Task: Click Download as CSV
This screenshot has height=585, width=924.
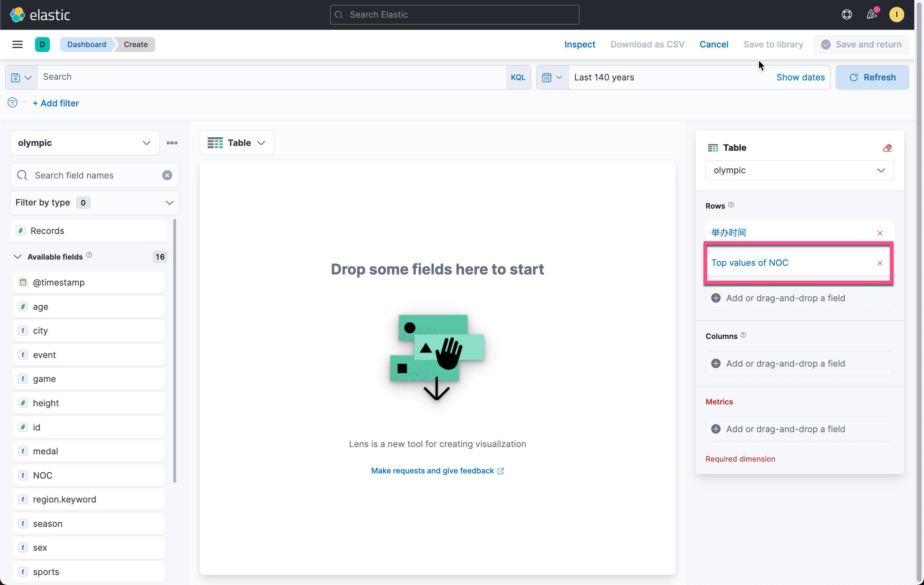Action: [647, 44]
